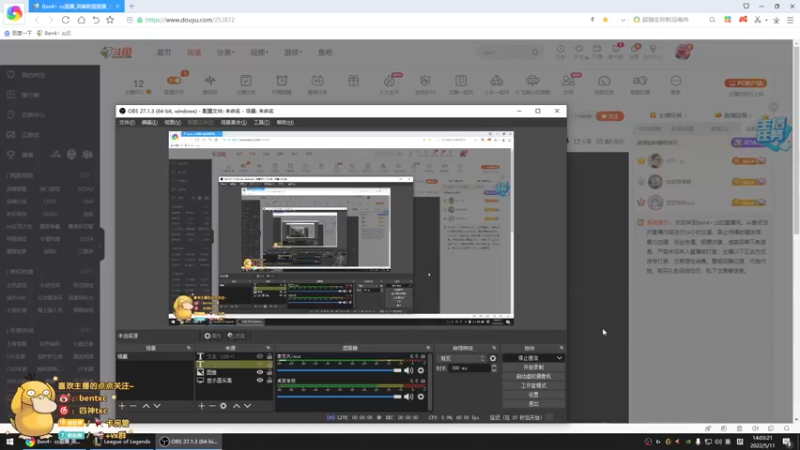Adjust the 桌面音频 volume slider
The image size is (800, 450).
(340, 396)
